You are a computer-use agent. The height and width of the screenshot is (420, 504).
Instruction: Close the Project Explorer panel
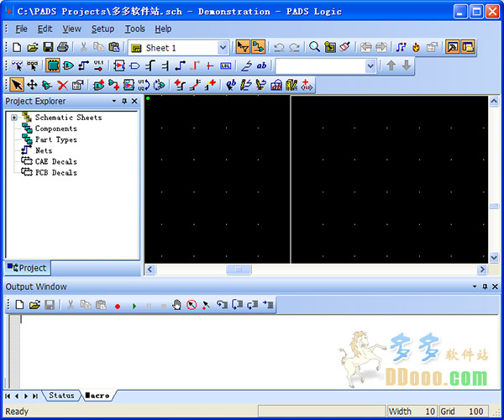pos(134,102)
